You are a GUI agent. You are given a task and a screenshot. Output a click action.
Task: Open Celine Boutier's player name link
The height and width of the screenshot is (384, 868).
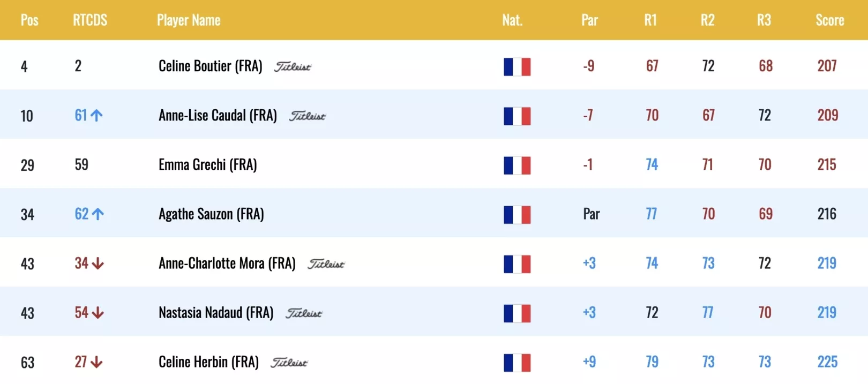[x=211, y=66]
